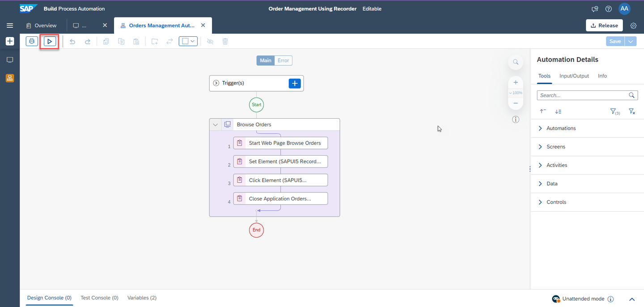Switch to Main flow toggle

click(266, 60)
